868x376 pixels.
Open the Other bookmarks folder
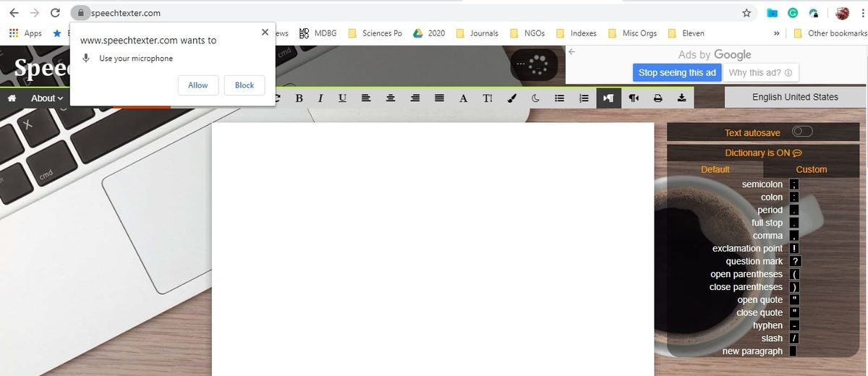click(830, 33)
